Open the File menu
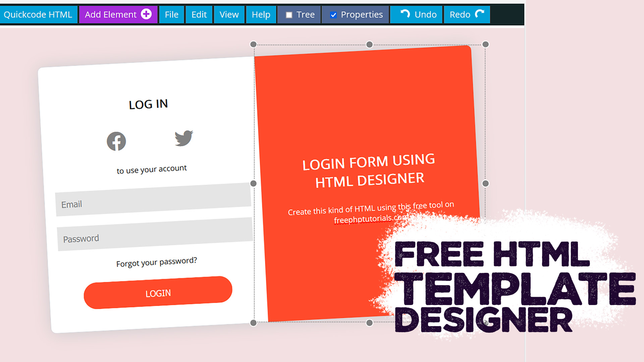 (172, 14)
